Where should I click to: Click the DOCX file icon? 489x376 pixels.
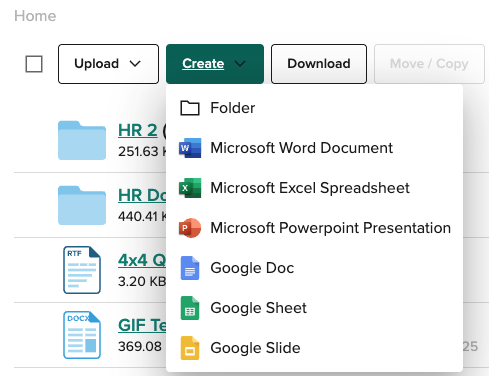coord(82,335)
